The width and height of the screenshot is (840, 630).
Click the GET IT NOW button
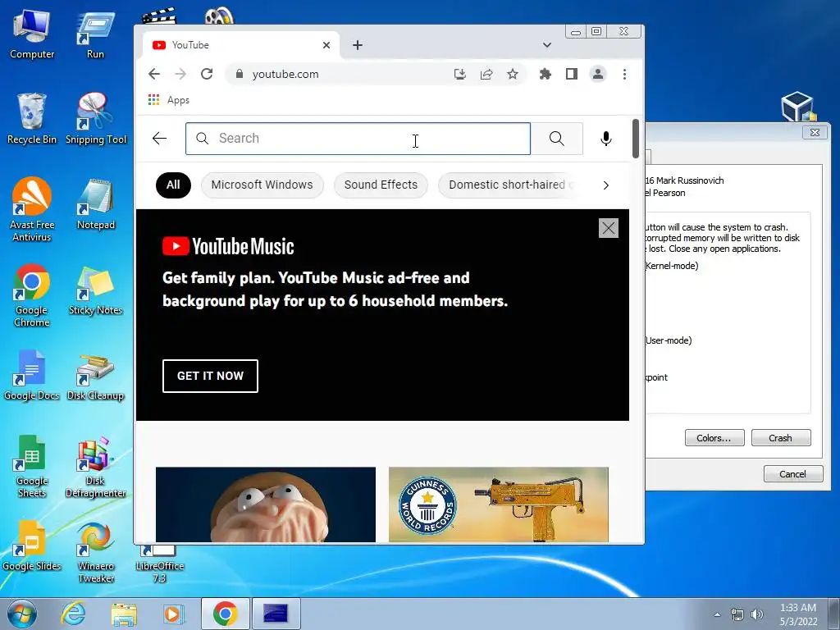pos(210,376)
